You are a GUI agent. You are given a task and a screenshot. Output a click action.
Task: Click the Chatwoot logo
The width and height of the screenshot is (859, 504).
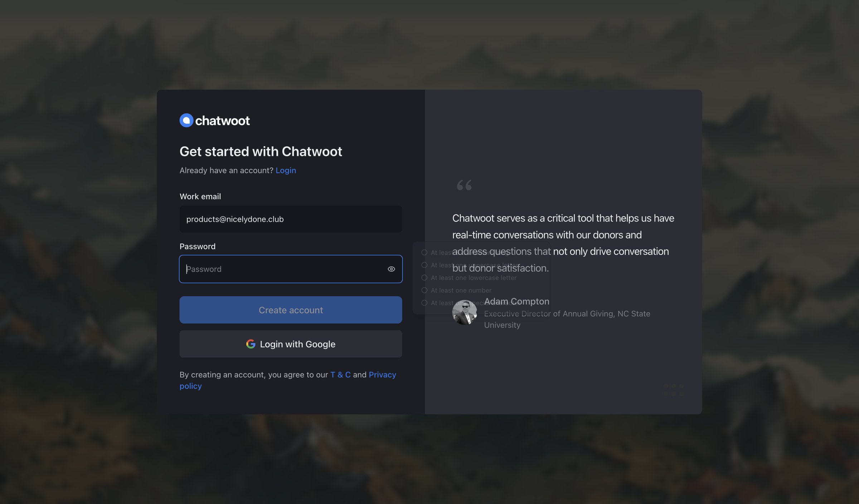tap(214, 121)
